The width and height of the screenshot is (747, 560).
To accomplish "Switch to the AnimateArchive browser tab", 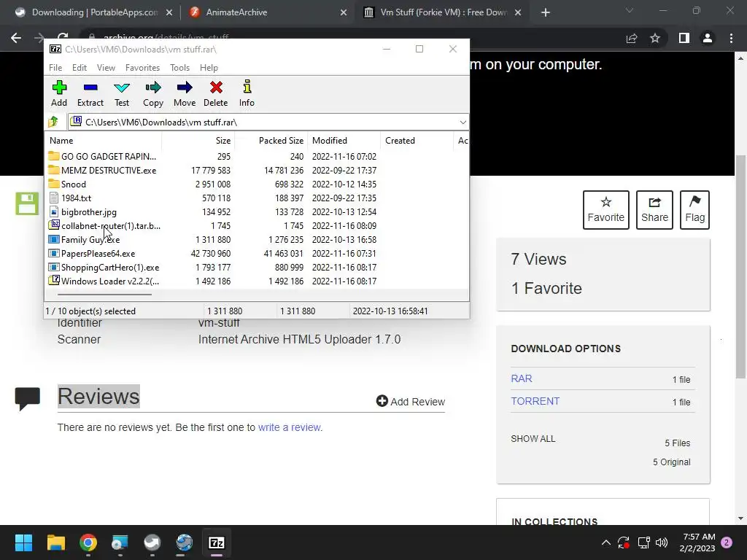I will [267, 12].
